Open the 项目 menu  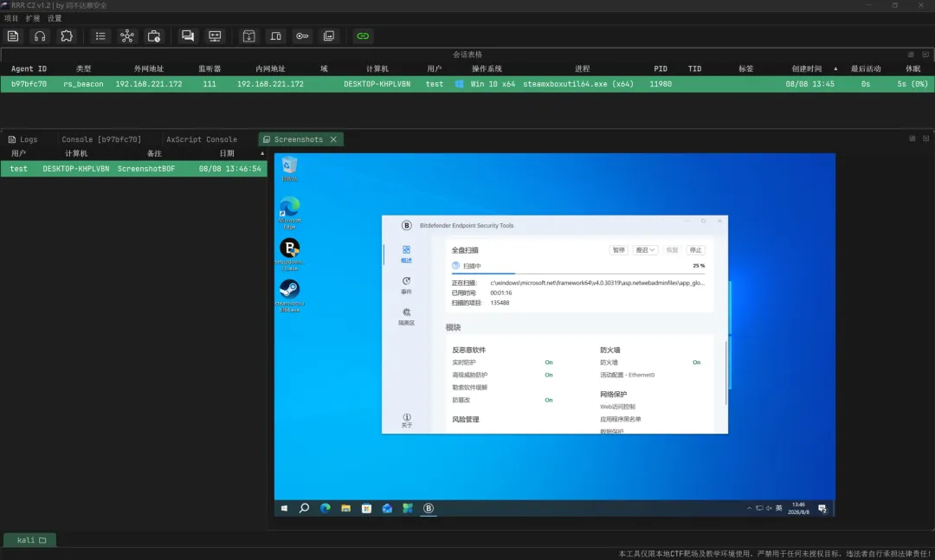coord(11,18)
